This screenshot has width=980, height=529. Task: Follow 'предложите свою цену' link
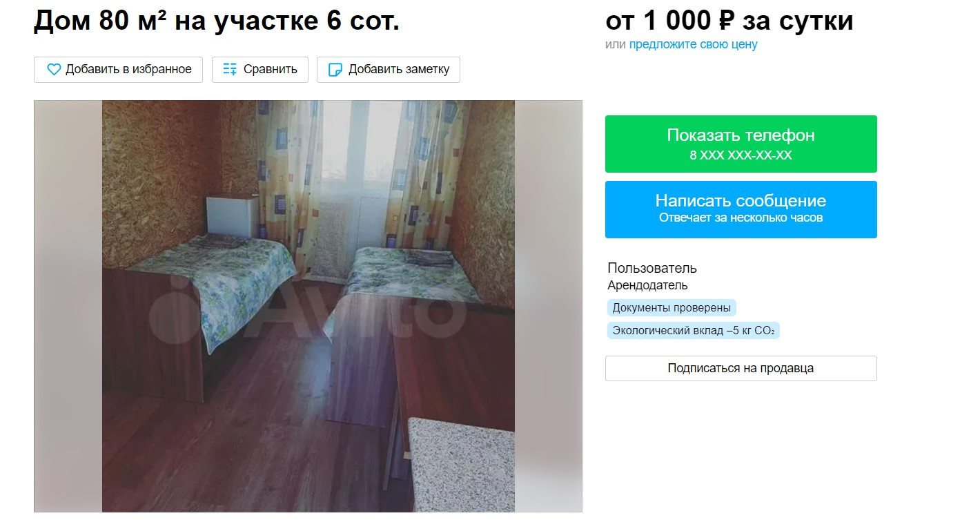point(693,45)
